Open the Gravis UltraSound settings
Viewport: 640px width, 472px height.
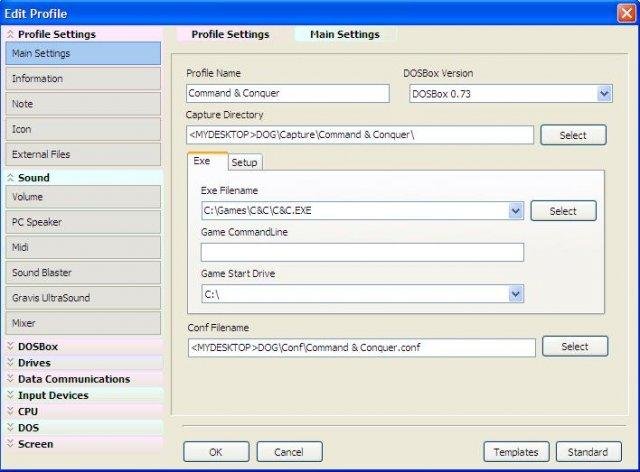tap(83, 298)
